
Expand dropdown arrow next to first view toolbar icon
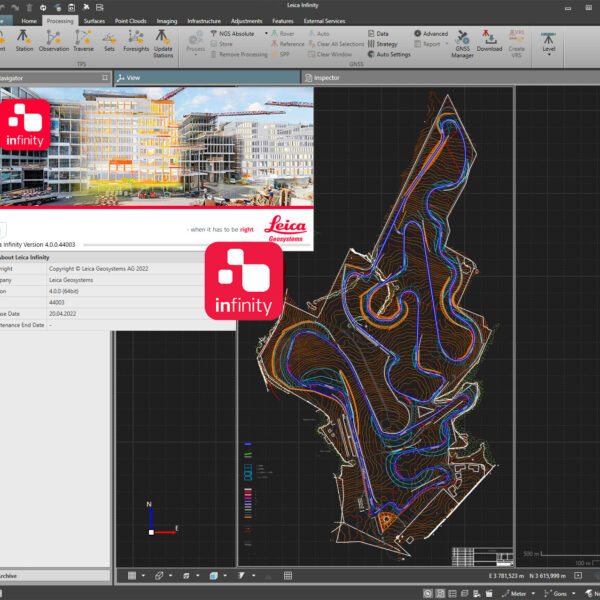tap(143, 576)
